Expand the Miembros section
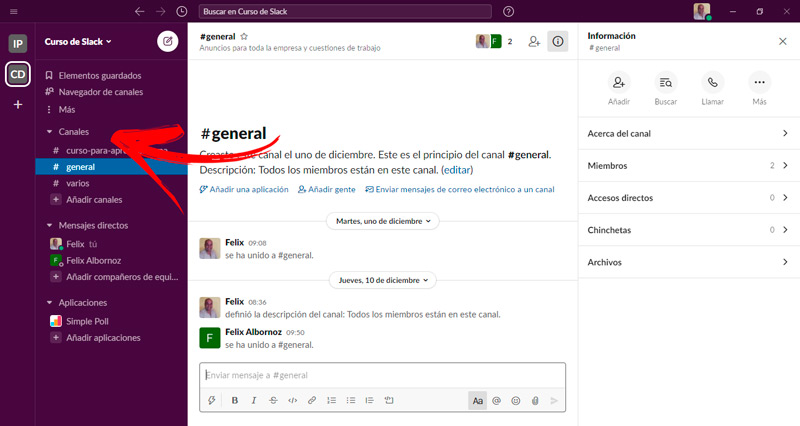800x426 pixels. (689, 166)
